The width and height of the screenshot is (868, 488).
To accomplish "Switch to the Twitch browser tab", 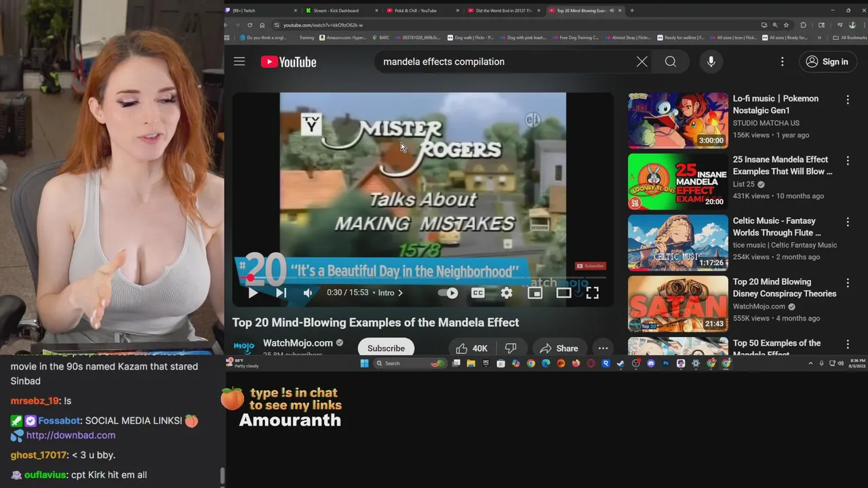I will [261, 10].
